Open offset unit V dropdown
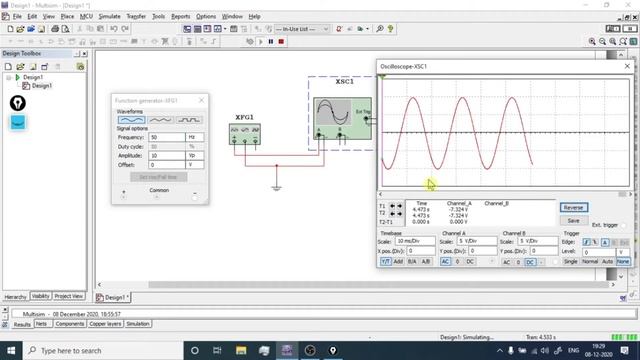This screenshot has width=640, height=360. click(194, 165)
